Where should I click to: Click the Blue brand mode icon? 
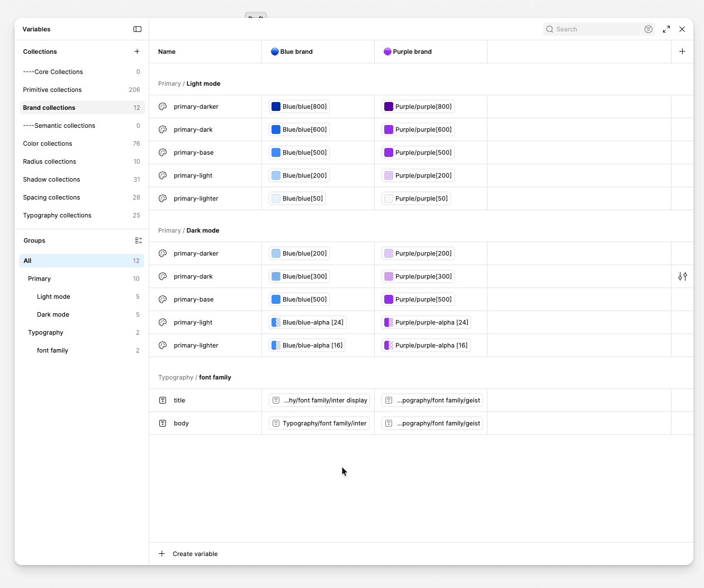click(275, 52)
